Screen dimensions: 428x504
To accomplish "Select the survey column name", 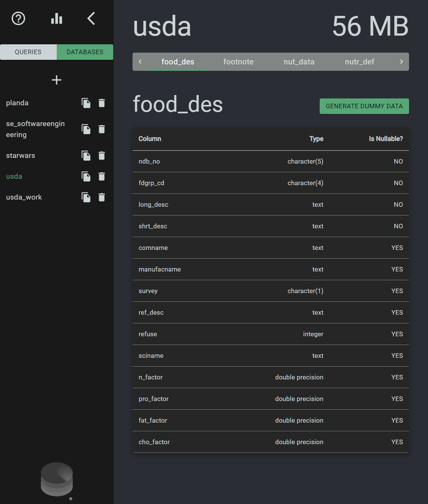I will click(148, 291).
